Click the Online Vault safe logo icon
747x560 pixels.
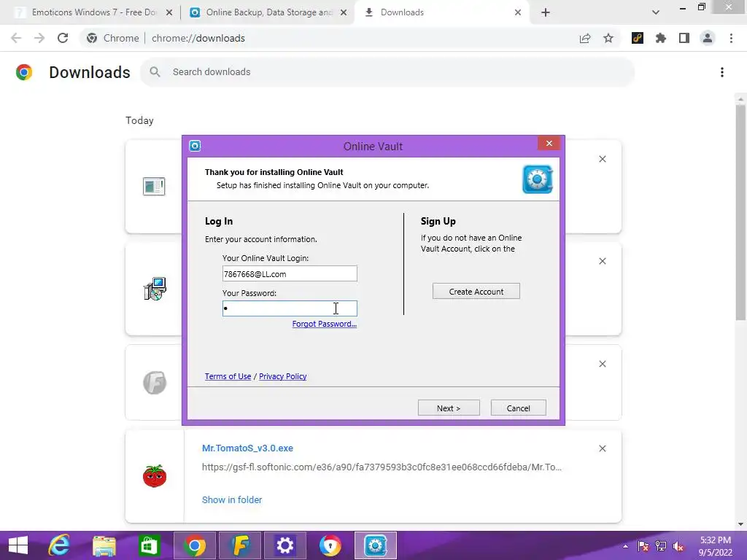538,179
